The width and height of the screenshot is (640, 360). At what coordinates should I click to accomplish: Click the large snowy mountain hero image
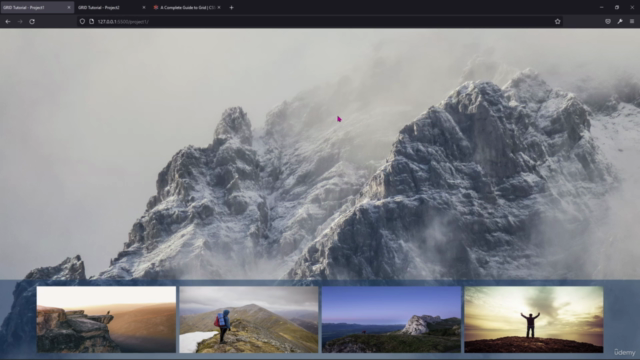[x=320, y=154]
